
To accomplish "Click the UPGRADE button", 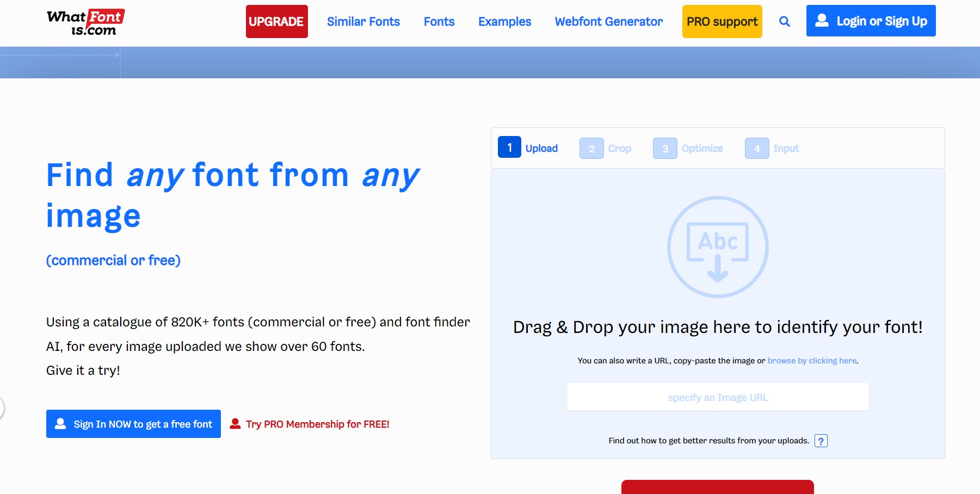I will 276,21.
